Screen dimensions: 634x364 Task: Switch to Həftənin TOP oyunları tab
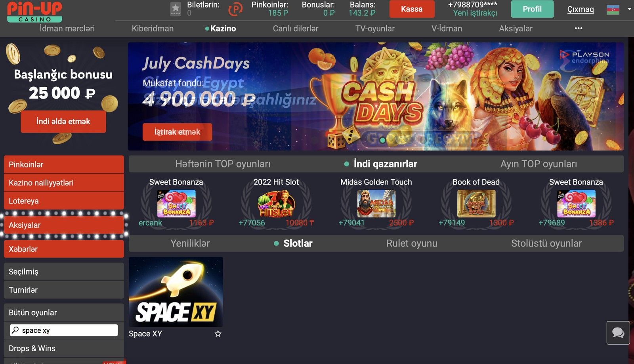[x=223, y=164]
